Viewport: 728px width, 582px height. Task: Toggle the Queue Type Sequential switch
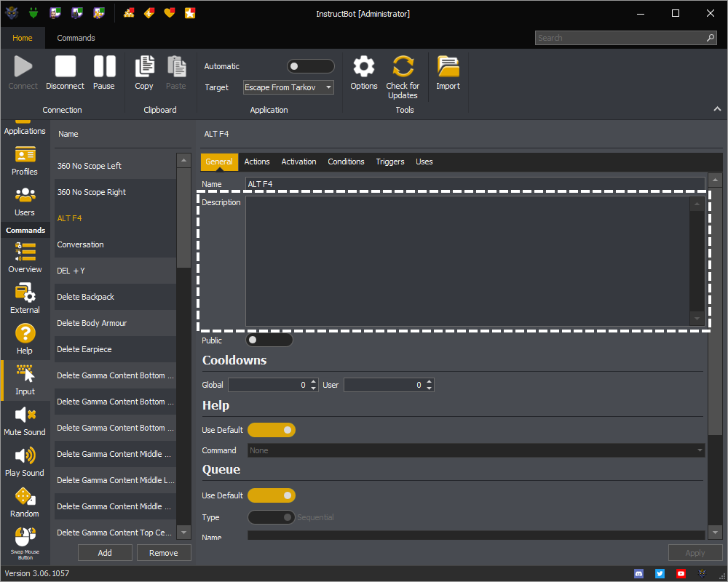tap(271, 517)
